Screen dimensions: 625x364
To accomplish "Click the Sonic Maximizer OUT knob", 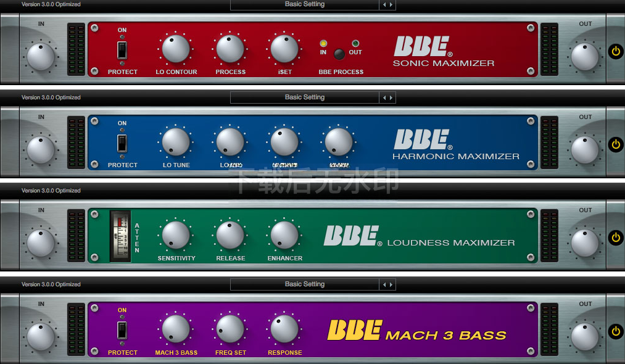I will [585, 57].
